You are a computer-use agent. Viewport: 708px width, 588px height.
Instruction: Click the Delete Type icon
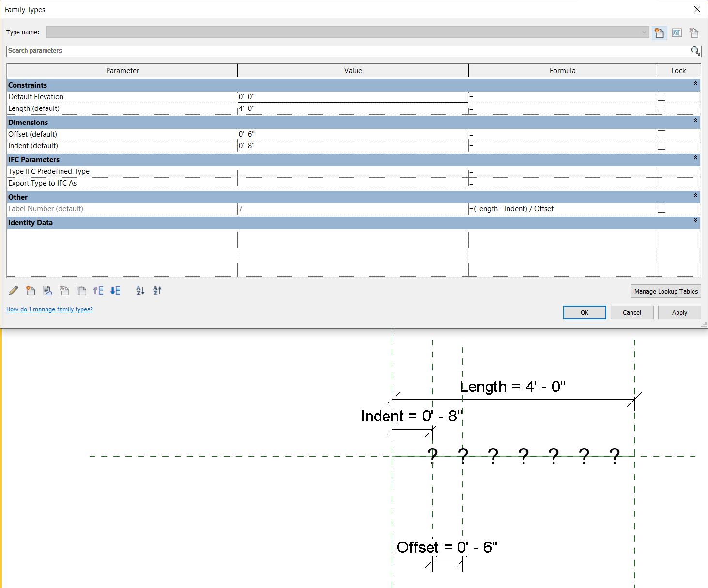[693, 32]
